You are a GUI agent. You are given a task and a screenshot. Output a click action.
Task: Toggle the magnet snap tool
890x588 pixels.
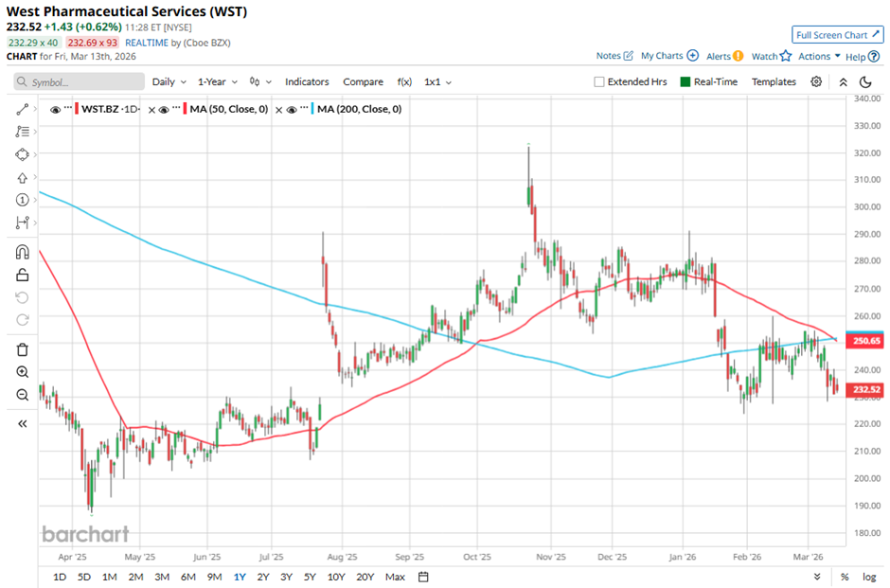(22, 252)
